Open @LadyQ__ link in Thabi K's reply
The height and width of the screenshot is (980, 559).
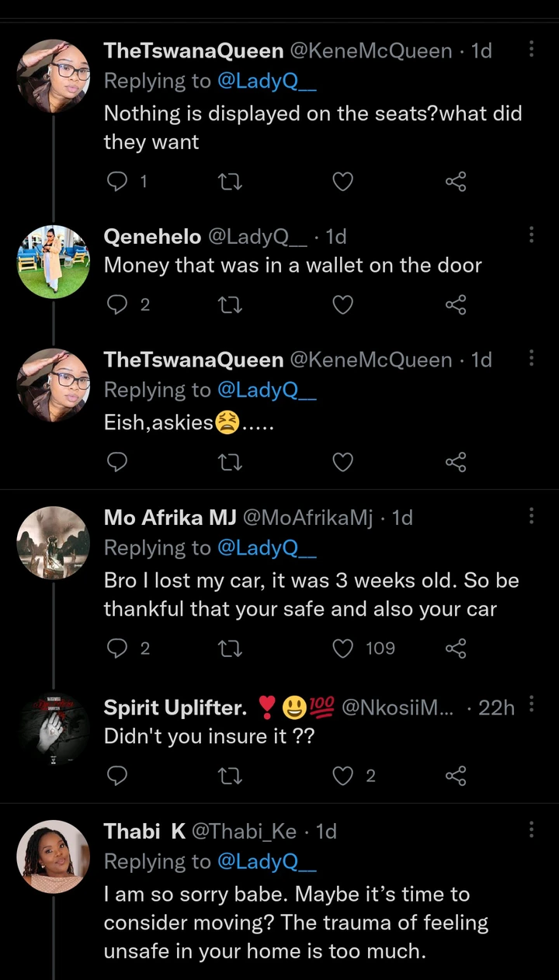click(x=268, y=861)
